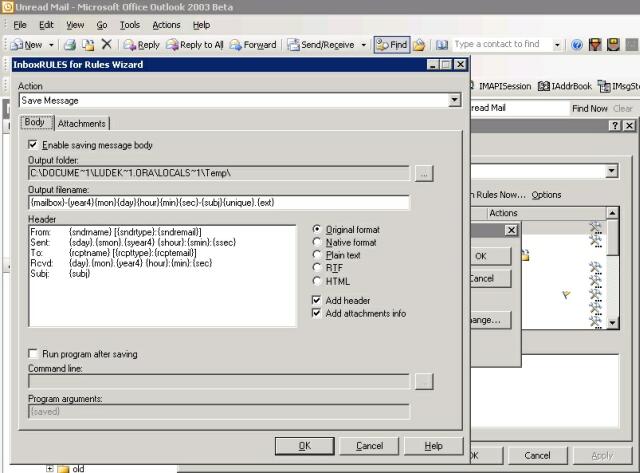
Task: Switch to the Attachments tab
Action: coord(81,123)
